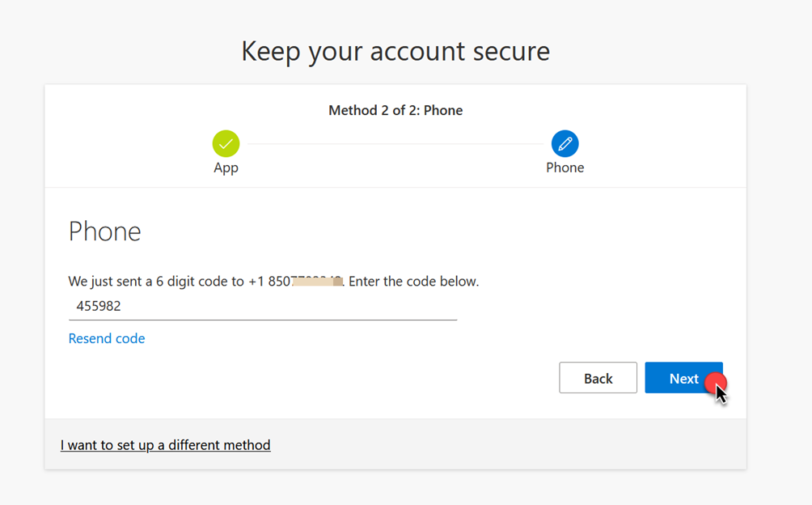Click the progress line between App and Phone
Image resolution: width=812 pixels, height=505 pixels.
[395, 142]
